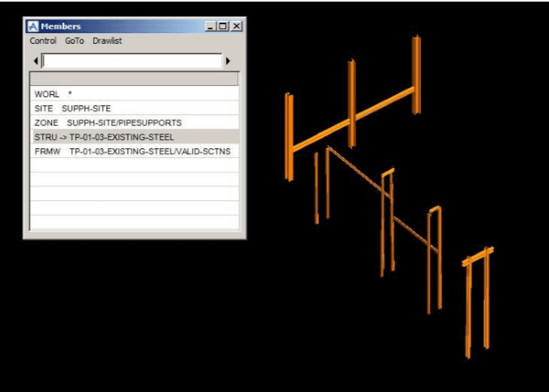Maximize the Members window
Image resolution: width=549 pixels, height=392 pixels.
tap(223, 26)
